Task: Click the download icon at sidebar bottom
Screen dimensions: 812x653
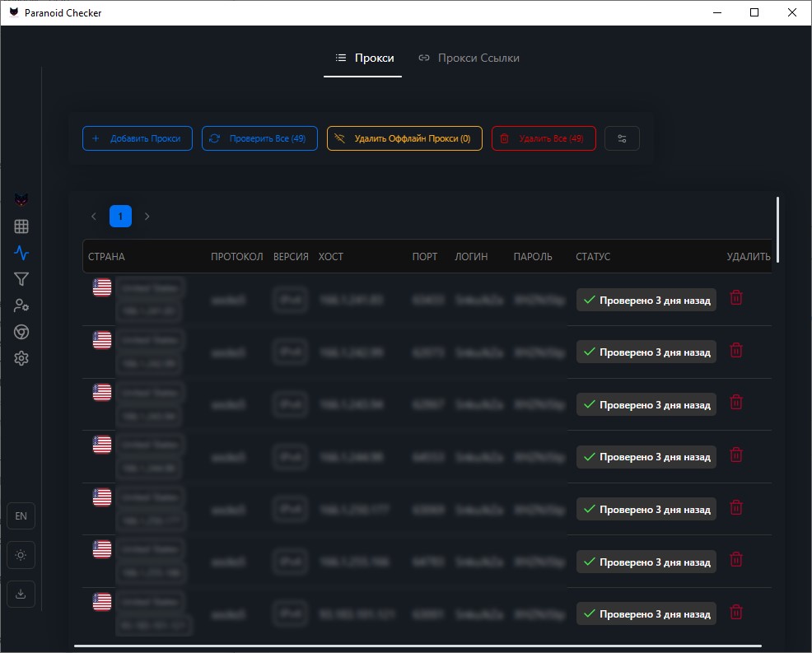Action: [x=21, y=594]
